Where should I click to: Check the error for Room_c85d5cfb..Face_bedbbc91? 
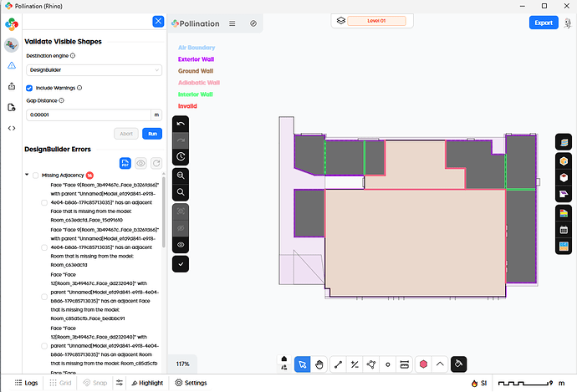(44, 297)
